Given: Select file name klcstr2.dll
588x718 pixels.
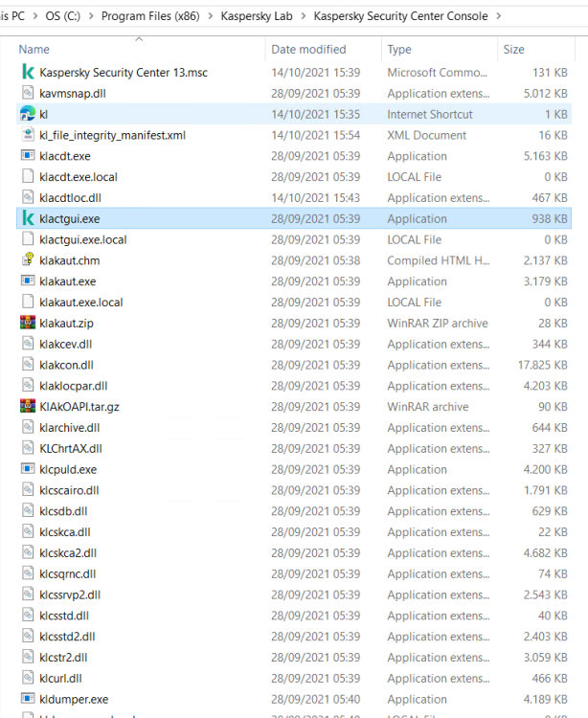Looking at the screenshot, I should 63,658.
